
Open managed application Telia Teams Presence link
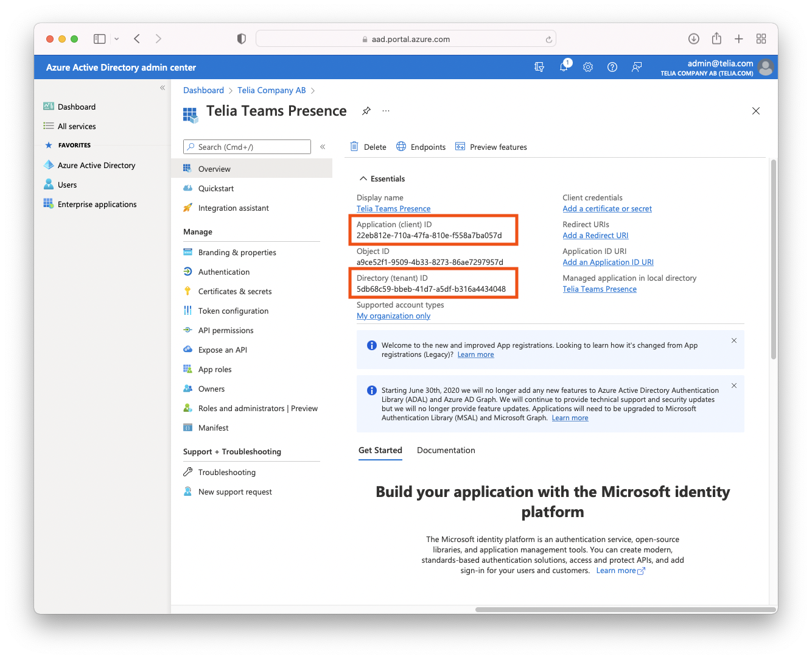point(600,289)
